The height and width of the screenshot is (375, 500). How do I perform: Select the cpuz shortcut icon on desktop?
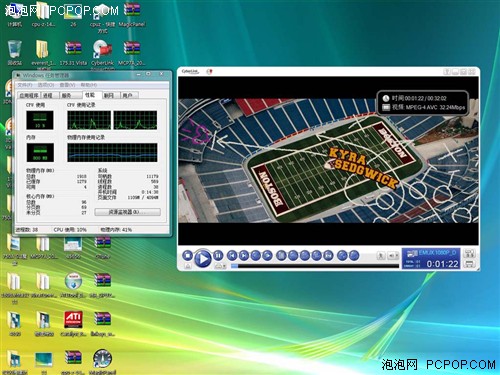tap(102, 18)
